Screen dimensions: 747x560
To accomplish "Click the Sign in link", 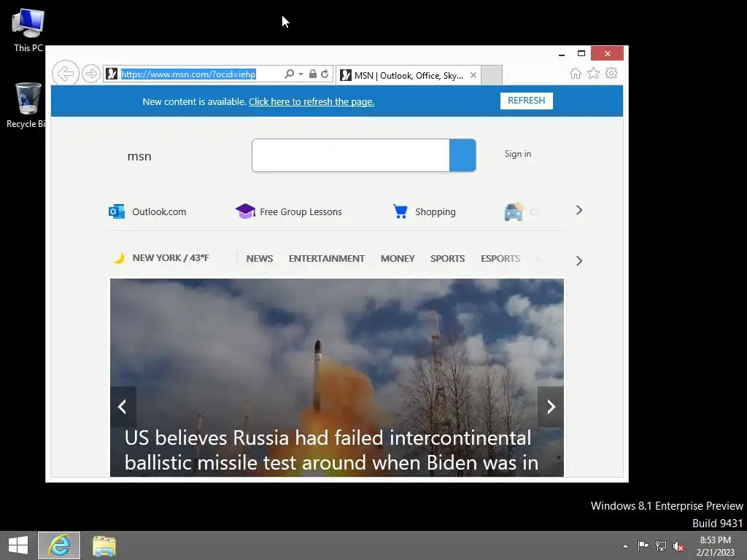I will [x=518, y=154].
